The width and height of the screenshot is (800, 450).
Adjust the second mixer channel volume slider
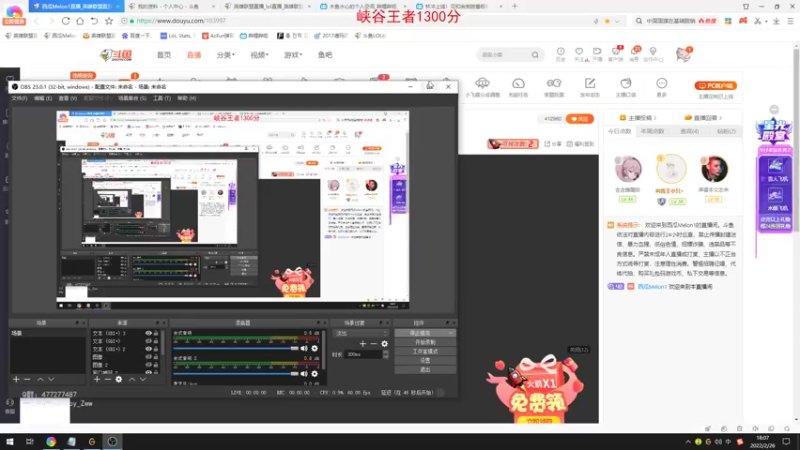click(236, 373)
